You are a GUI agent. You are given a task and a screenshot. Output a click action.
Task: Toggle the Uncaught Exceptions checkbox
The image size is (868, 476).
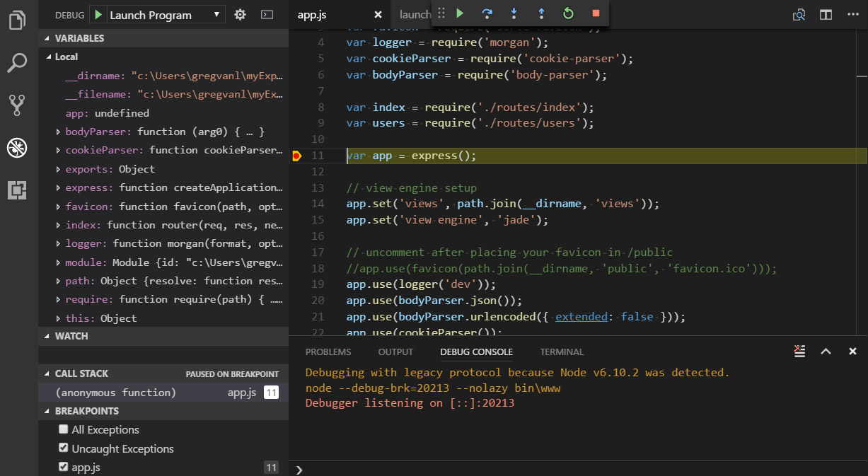pos(64,448)
